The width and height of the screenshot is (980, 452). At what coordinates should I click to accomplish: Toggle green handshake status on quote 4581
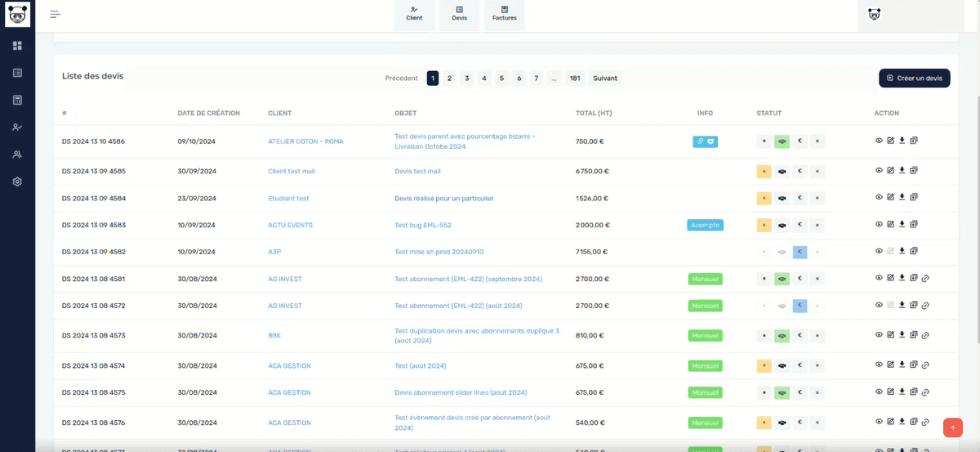click(782, 279)
